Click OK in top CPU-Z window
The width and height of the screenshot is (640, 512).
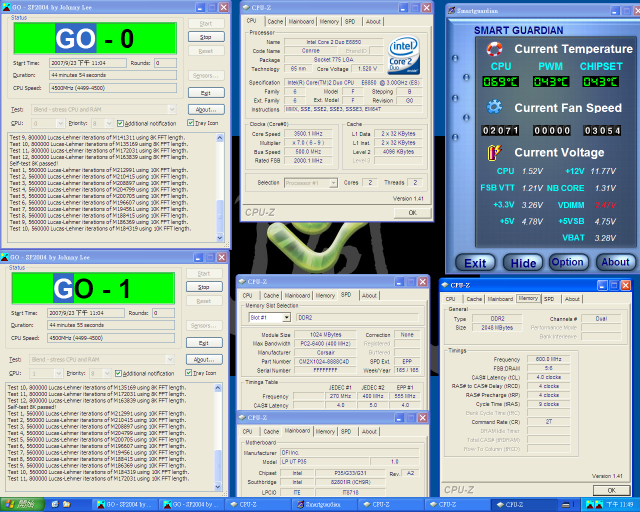[x=412, y=213]
